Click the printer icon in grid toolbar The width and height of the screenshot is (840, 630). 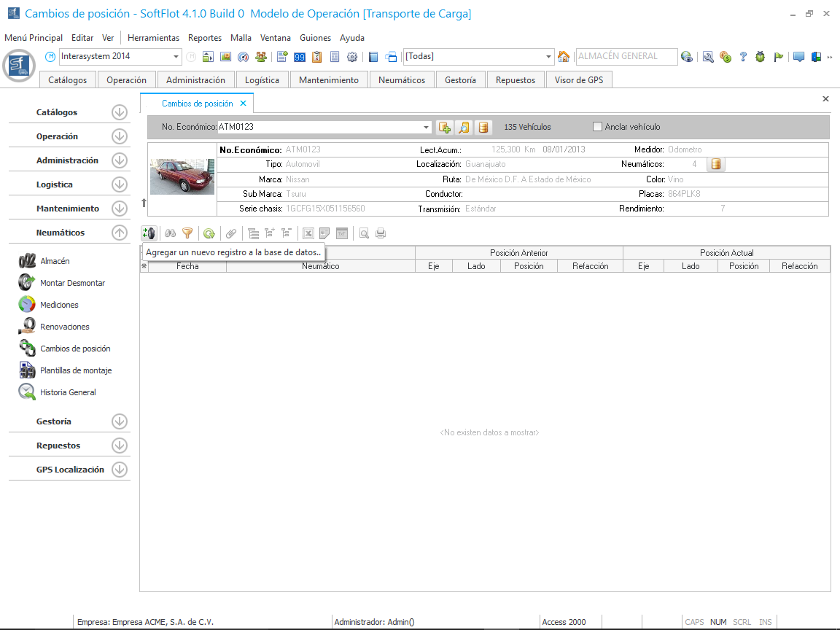point(381,233)
